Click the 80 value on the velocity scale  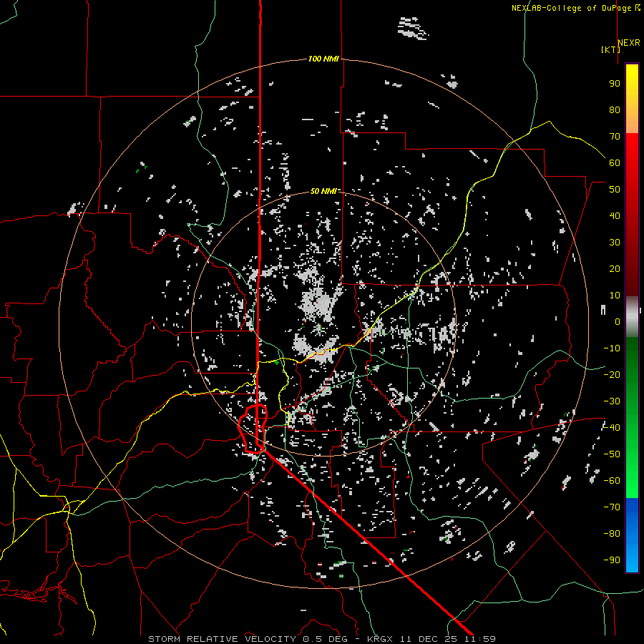(615, 110)
